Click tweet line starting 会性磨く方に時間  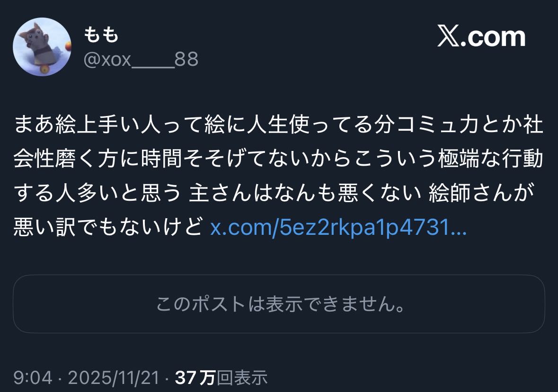click(x=279, y=159)
